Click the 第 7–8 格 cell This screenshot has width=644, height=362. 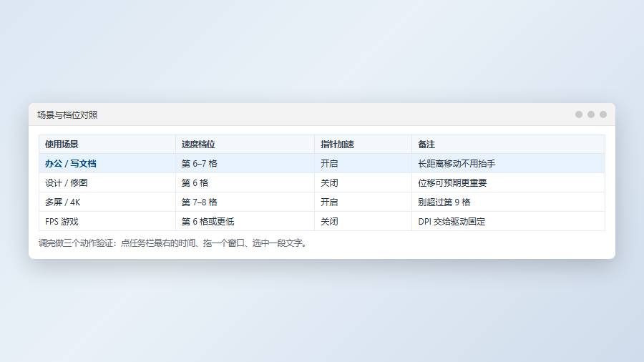click(x=245, y=202)
